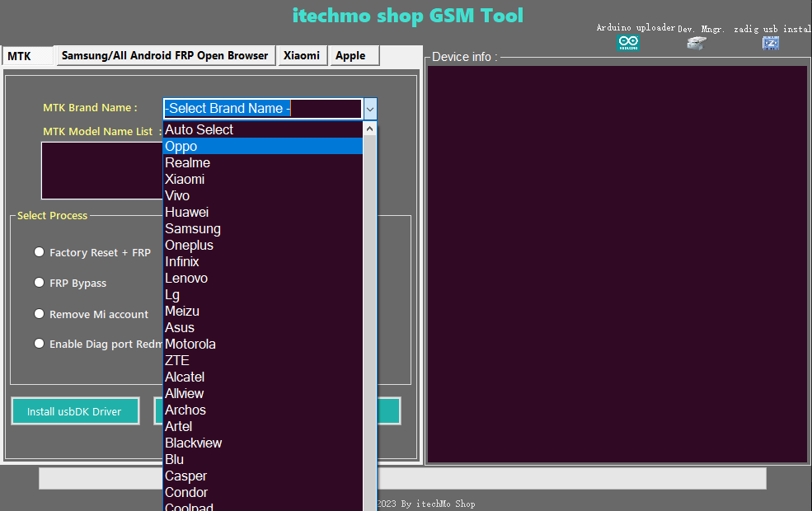Enable Diag port Redmi radio option
The image size is (812, 511).
click(39, 344)
